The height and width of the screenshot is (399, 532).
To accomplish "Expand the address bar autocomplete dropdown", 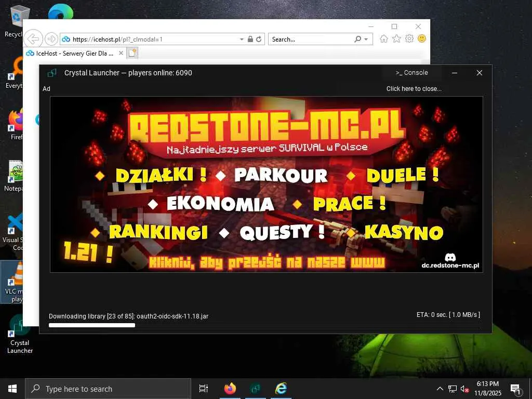I will (242, 39).
